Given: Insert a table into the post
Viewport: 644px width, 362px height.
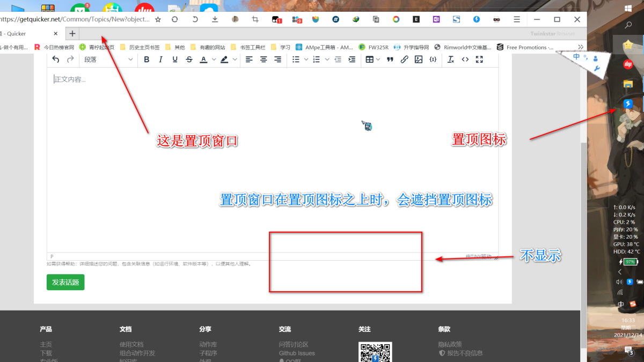Looking at the screenshot, I should coord(369,60).
